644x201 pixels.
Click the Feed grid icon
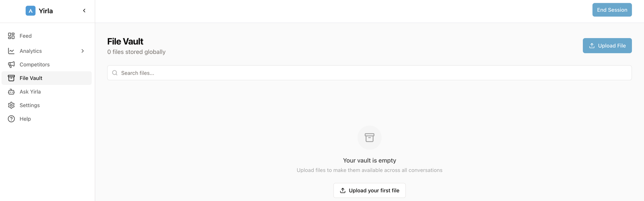[x=11, y=36]
